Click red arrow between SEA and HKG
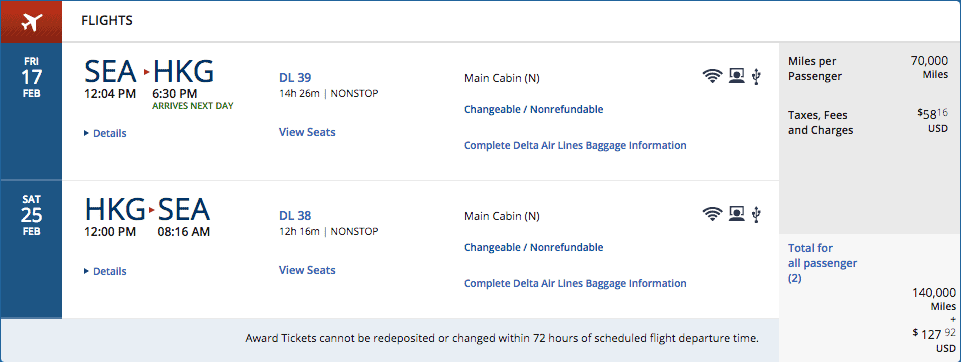Viewport: 961px width, 362px height. (x=146, y=73)
